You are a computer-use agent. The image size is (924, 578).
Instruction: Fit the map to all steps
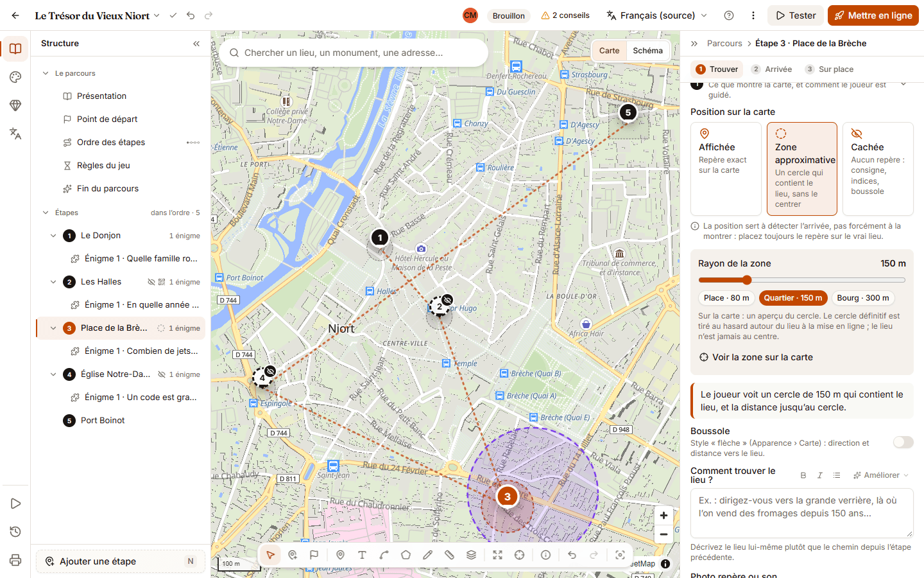[497, 555]
